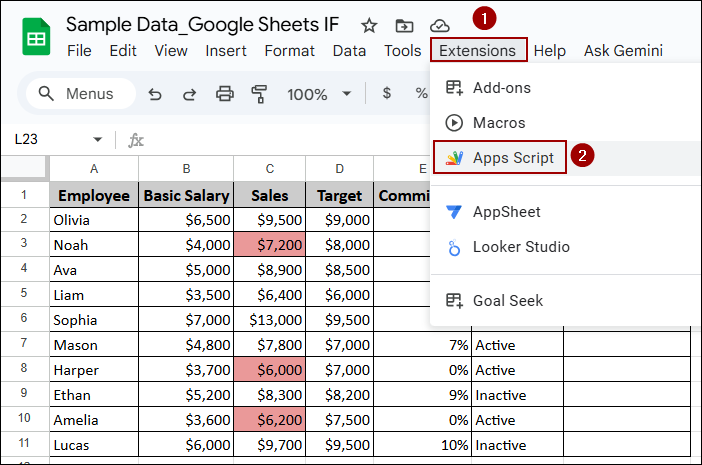
Task: Select column C header
Action: 269,169
